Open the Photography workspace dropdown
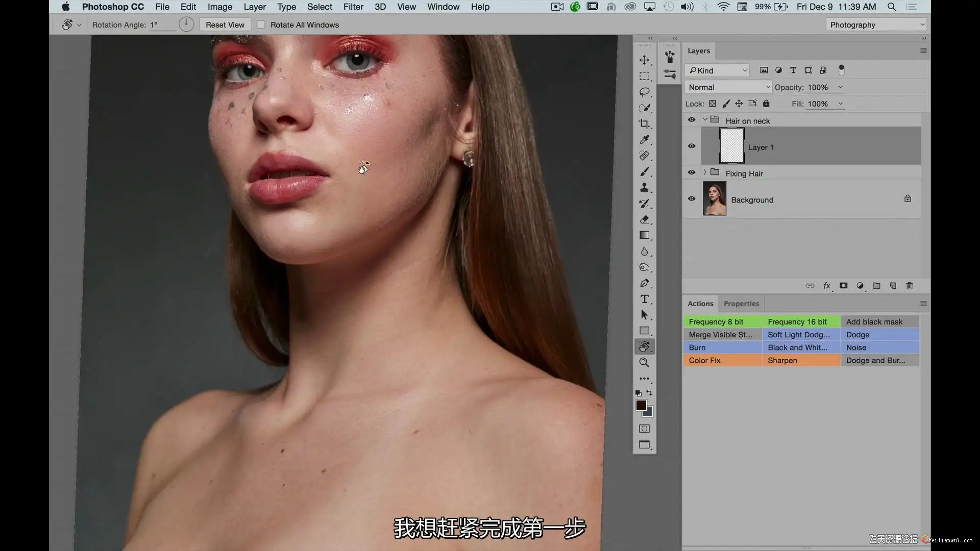Screen dimensions: 980x551 (x=876, y=25)
